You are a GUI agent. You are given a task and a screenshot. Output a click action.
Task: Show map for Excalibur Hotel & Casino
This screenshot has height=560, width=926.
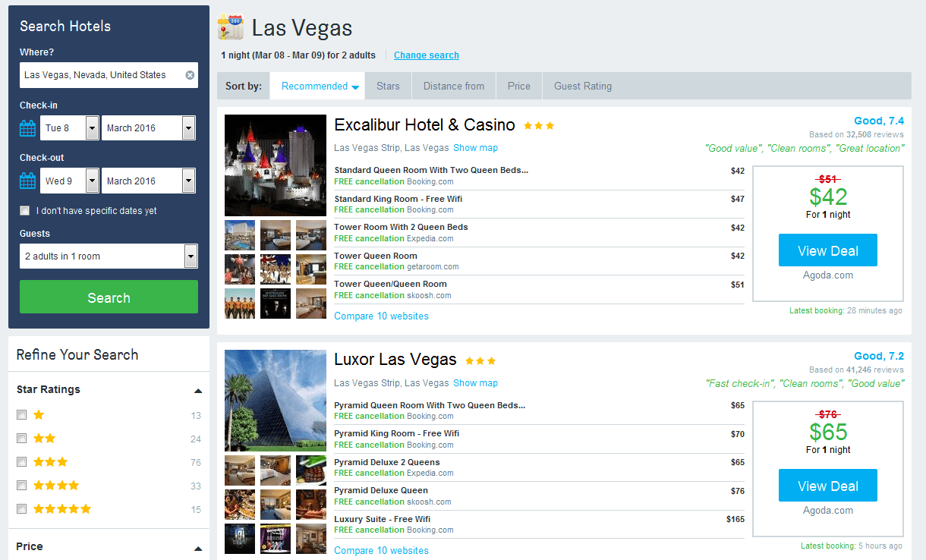tap(476, 148)
